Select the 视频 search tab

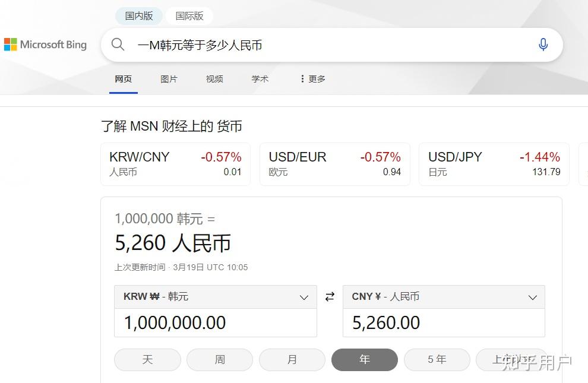(x=214, y=79)
